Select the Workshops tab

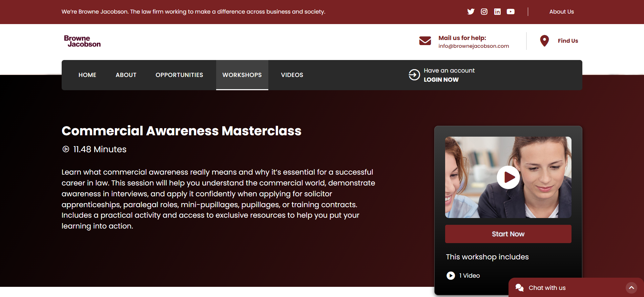[x=242, y=75]
